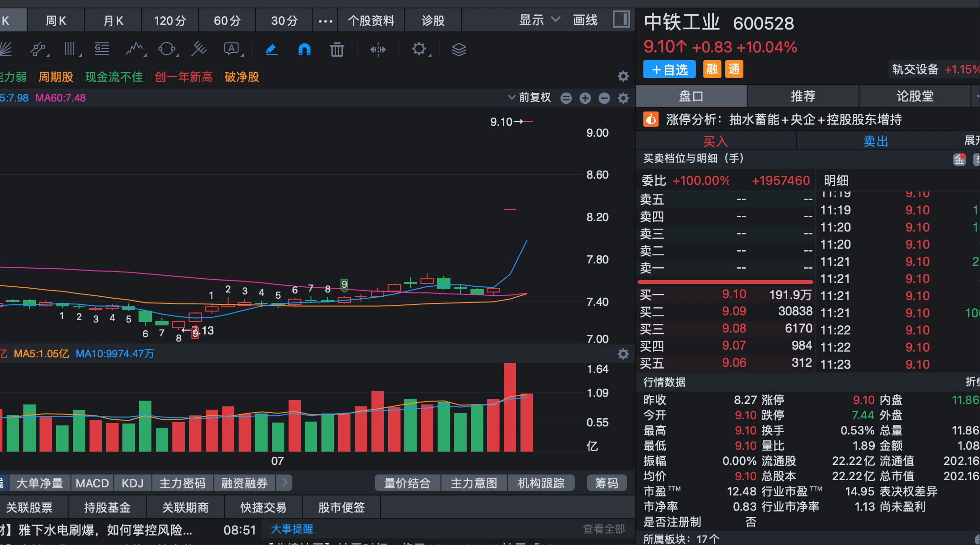Image resolution: width=980 pixels, height=545 pixels.
Task: Select the MACD indicator
Action: 92,483
